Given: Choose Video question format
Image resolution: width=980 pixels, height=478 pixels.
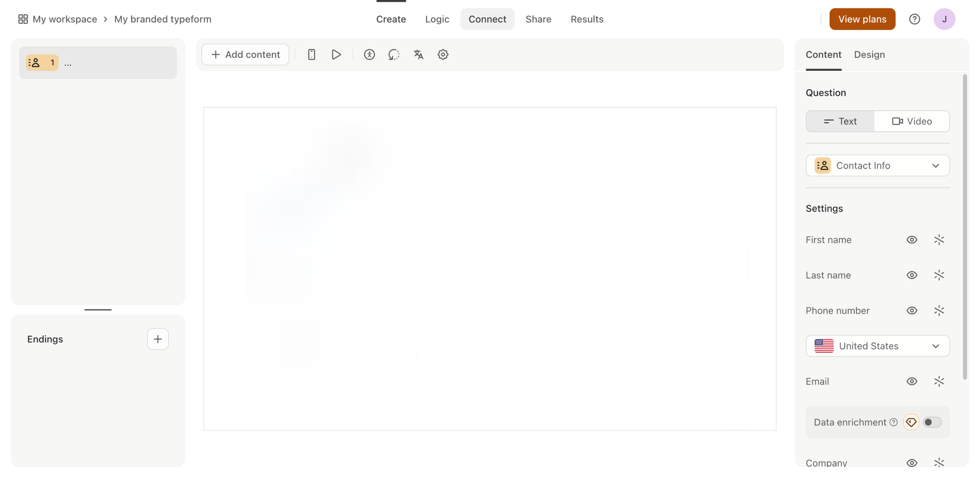Looking at the screenshot, I should [x=911, y=121].
